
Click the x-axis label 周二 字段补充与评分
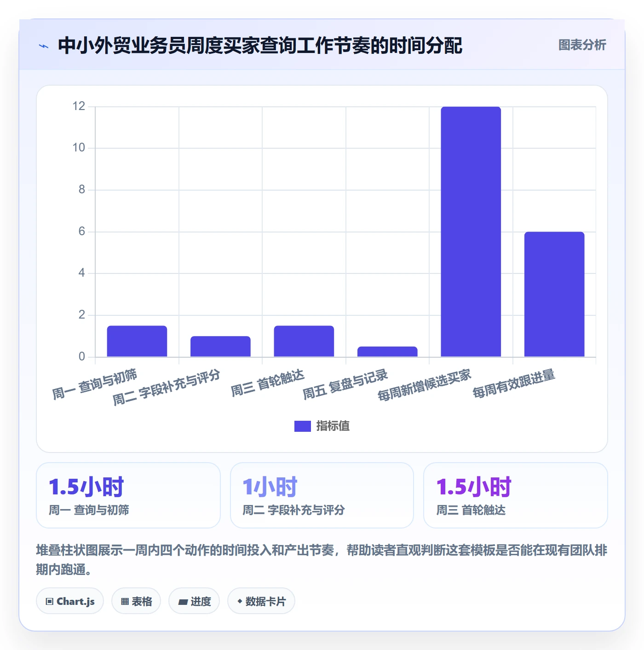coord(167,387)
